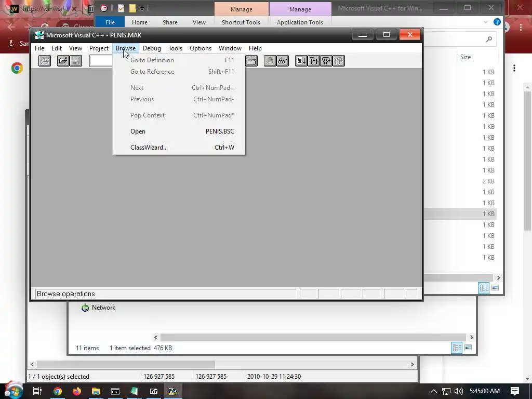Open the Tools menu
The height and width of the screenshot is (399, 532).
click(175, 48)
